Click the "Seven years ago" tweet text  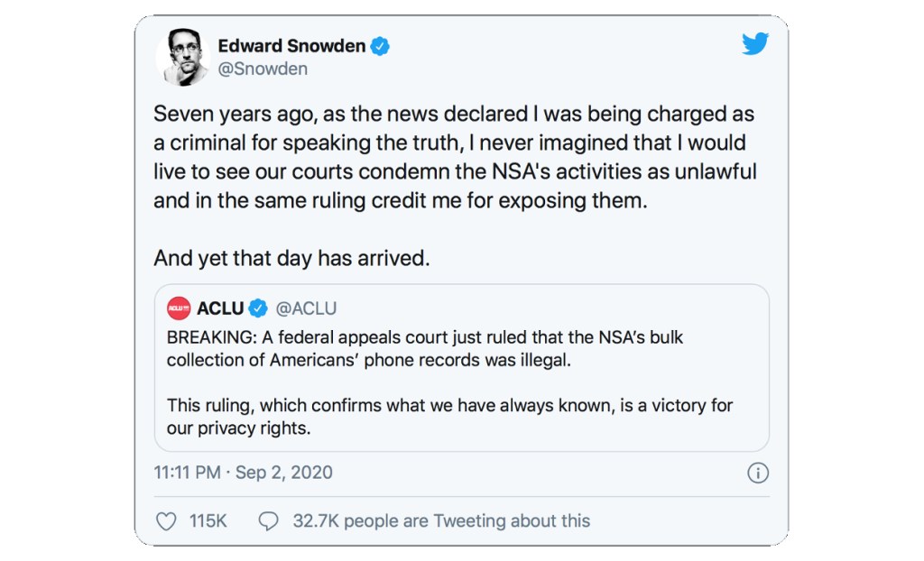tap(454, 158)
